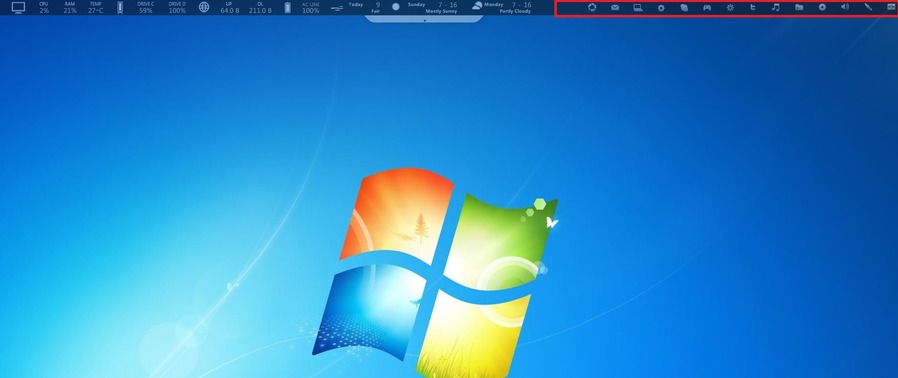This screenshot has width=898, height=378.
Task: Open the network globe icon
Action: coord(204,7)
